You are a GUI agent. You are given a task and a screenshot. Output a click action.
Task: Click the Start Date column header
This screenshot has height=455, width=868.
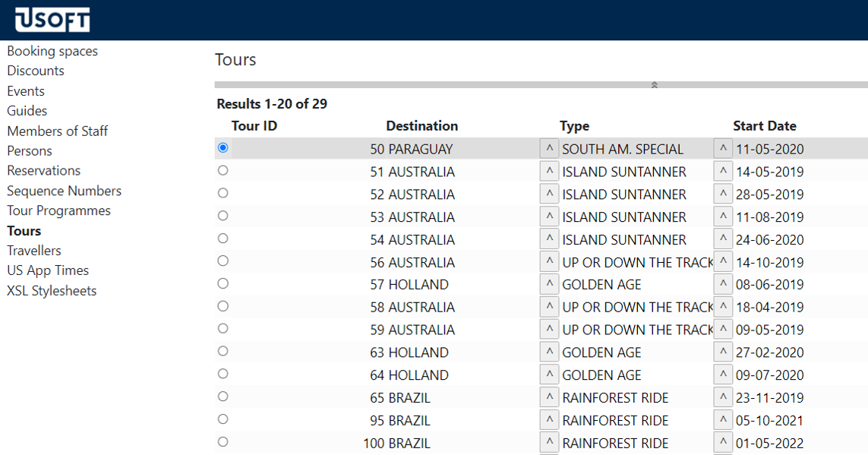coord(764,126)
